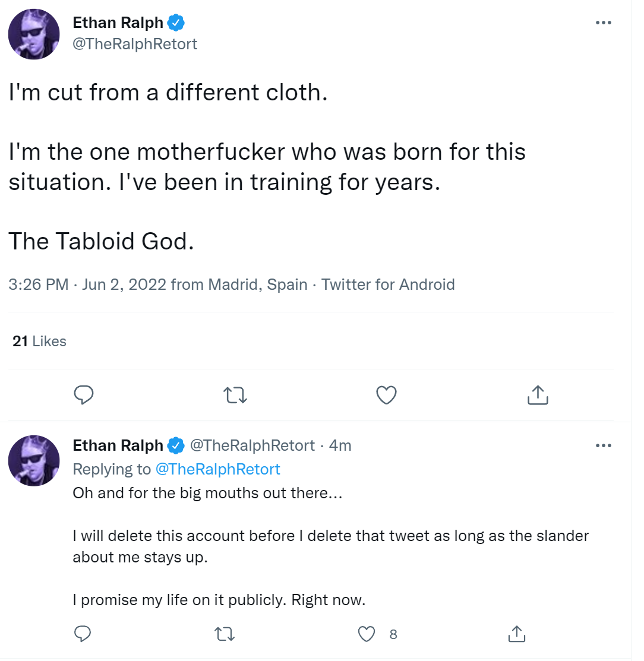Image resolution: width=644 pixels, height=661 pixels.
Task: Reply to the main tweet via comment icon
Action: point(84,395)
